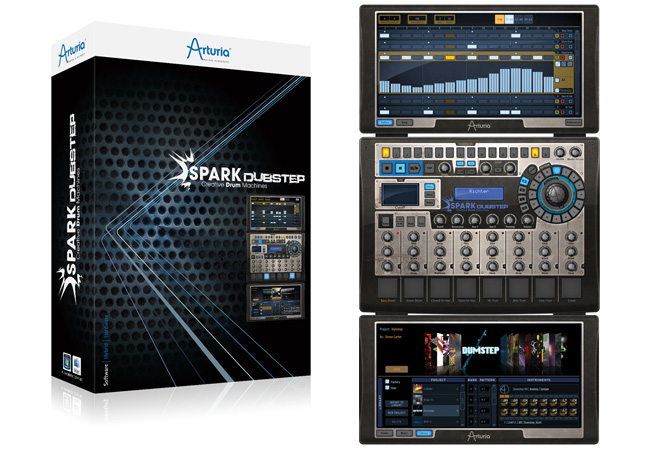Screen dimensions: 650x450
Task: Select the middle Slicer button beside touch pad
Action: click(429, 194)
